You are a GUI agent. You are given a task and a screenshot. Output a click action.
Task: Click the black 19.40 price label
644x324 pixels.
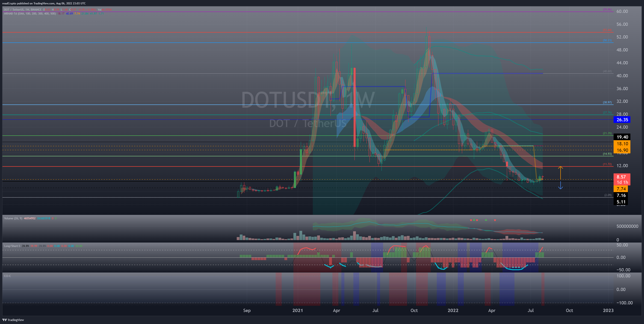point(622,137)
